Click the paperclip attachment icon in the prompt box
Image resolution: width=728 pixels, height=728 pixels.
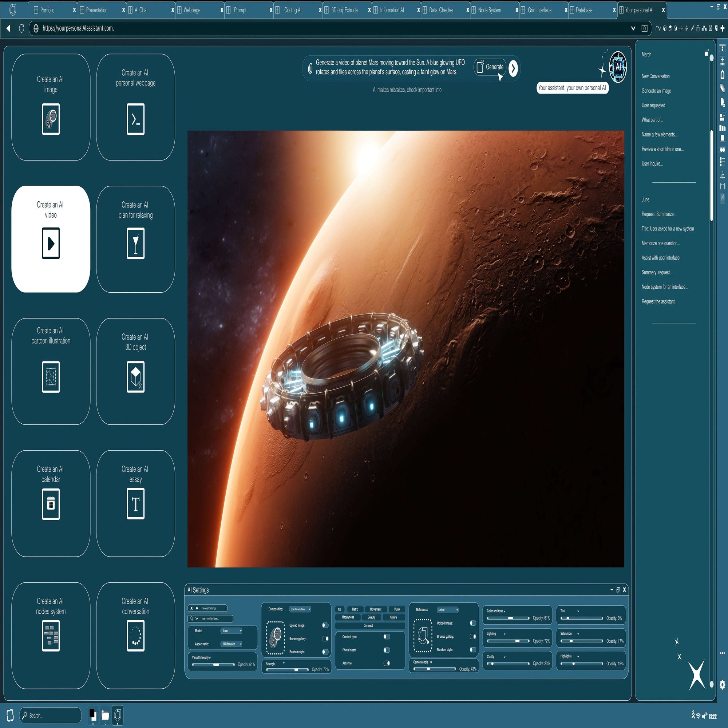tap(310, 68)
